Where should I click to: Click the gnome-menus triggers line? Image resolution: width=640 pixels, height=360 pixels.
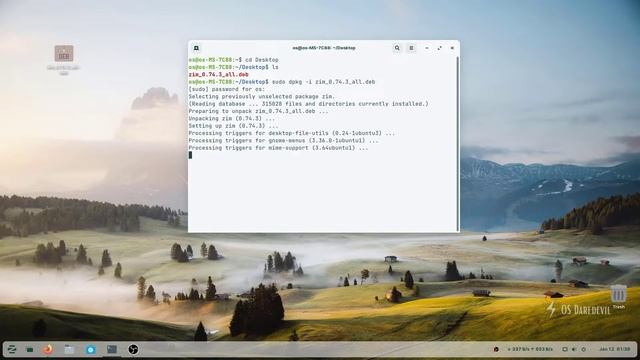(283, 141)
